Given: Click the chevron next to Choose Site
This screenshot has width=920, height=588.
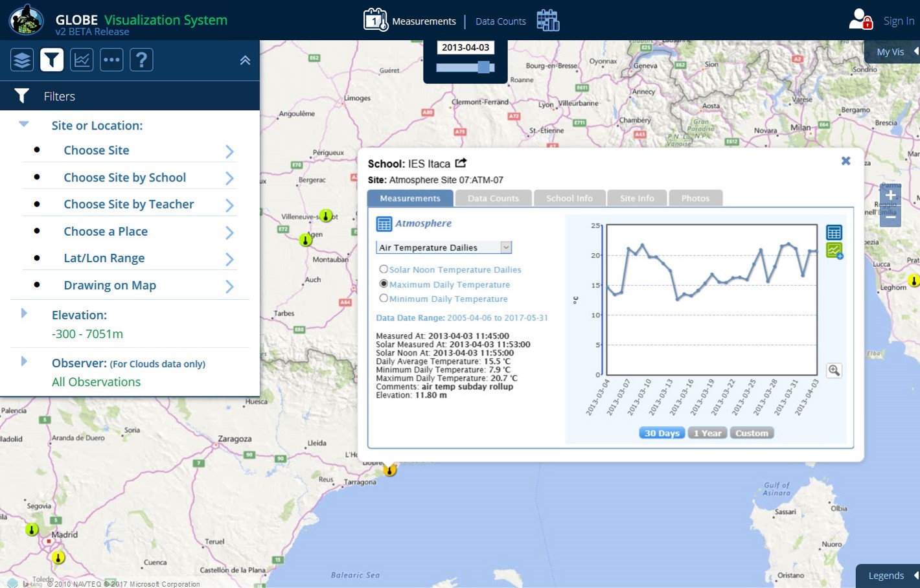Looking at the screenshot, I should [x=229, y=152].
